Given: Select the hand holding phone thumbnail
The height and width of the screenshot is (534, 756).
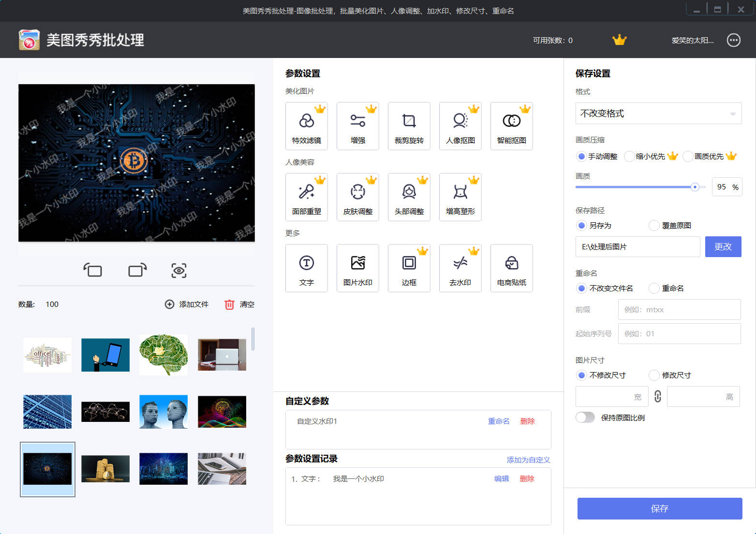Looking at the screenshot, I should 105,355.
